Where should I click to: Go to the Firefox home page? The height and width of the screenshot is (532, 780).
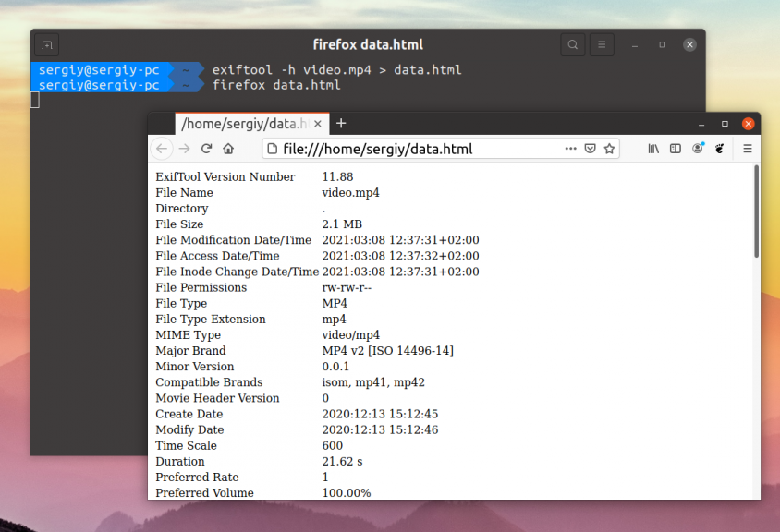[228, 149]
